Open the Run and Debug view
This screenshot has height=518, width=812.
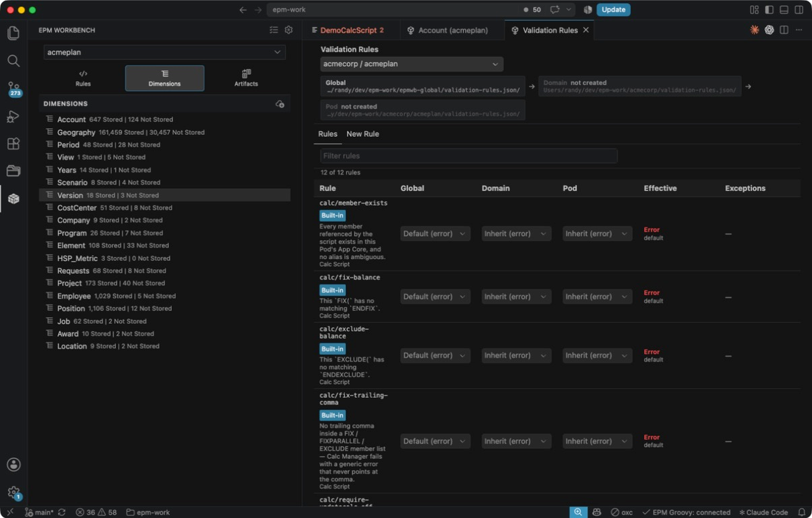(x=13, y=116)
